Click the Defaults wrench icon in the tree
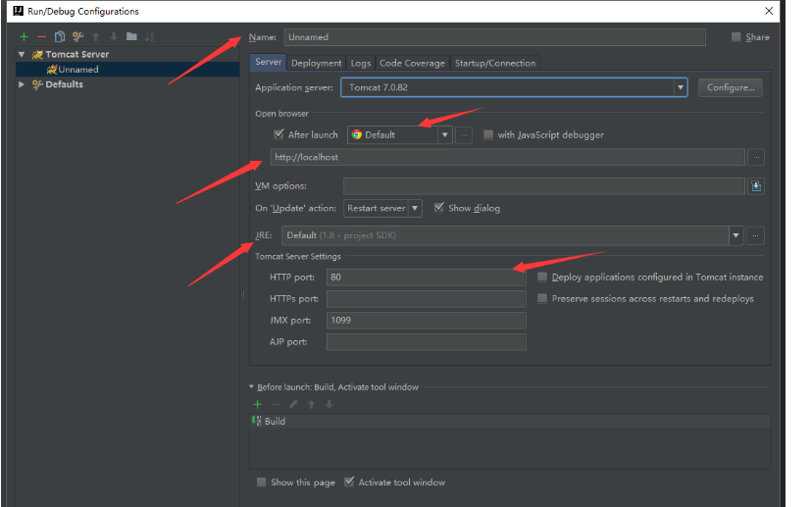Image resolution: width=812 pixels, height=507 pixels. click(37, 84)
